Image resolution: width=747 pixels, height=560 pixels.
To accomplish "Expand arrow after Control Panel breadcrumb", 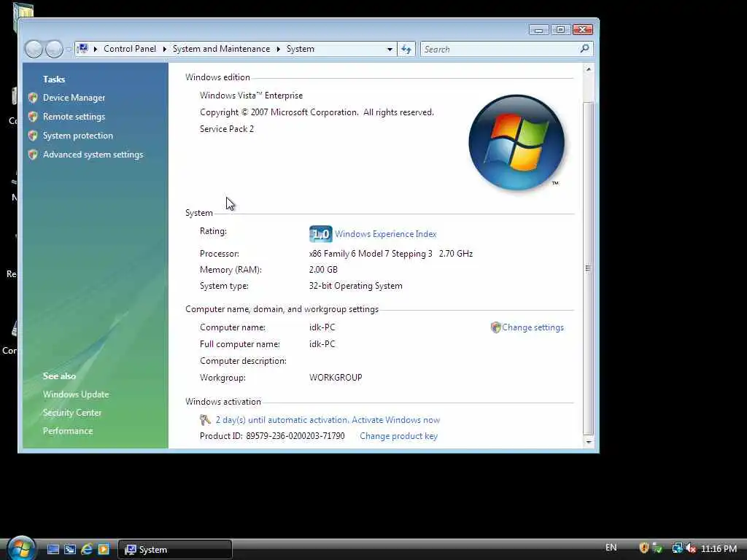I will (x=164, y=49).
